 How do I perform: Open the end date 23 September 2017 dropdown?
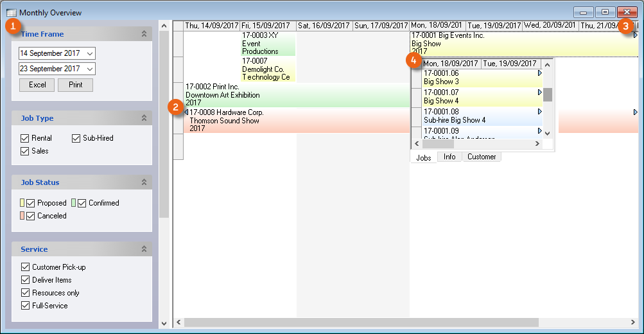89,69
